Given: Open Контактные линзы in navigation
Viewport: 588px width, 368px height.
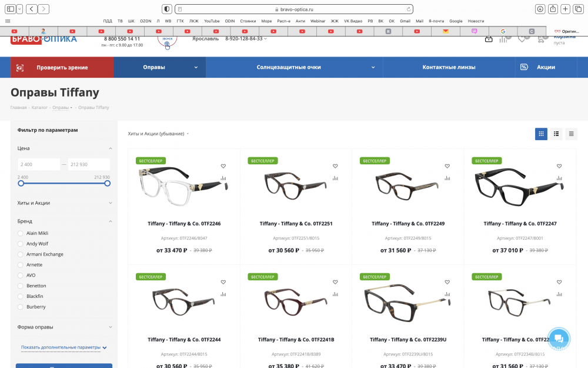Looking at the screenshot, I should (x=449, y=67).
